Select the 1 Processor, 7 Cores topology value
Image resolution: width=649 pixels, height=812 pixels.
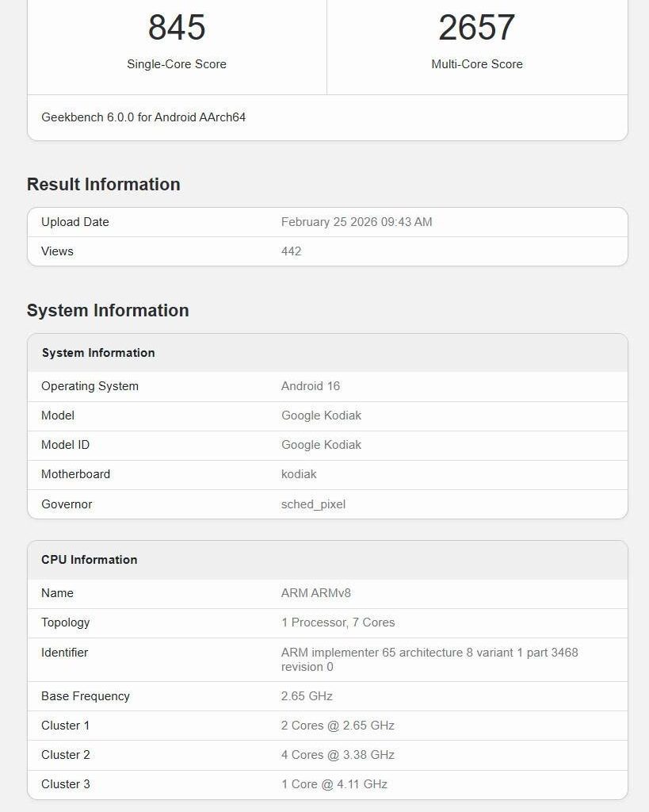coord(338,622)
